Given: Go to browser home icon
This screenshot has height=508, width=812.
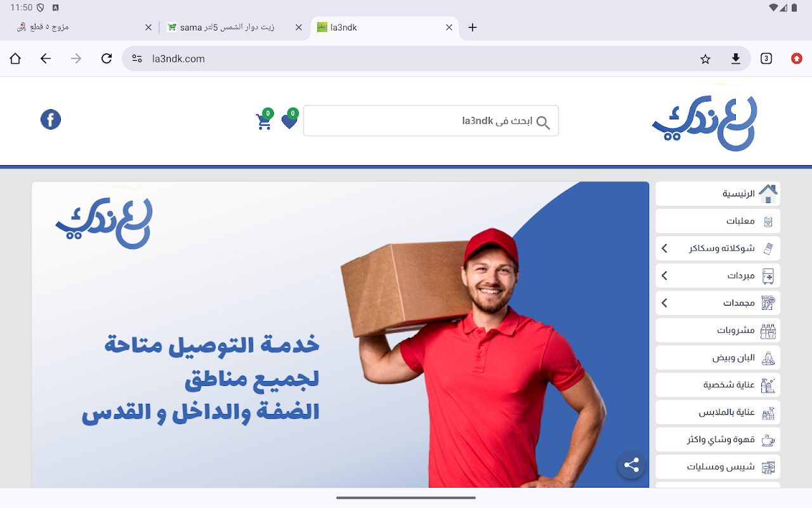Looking at the screenshot, I should 15,59.
